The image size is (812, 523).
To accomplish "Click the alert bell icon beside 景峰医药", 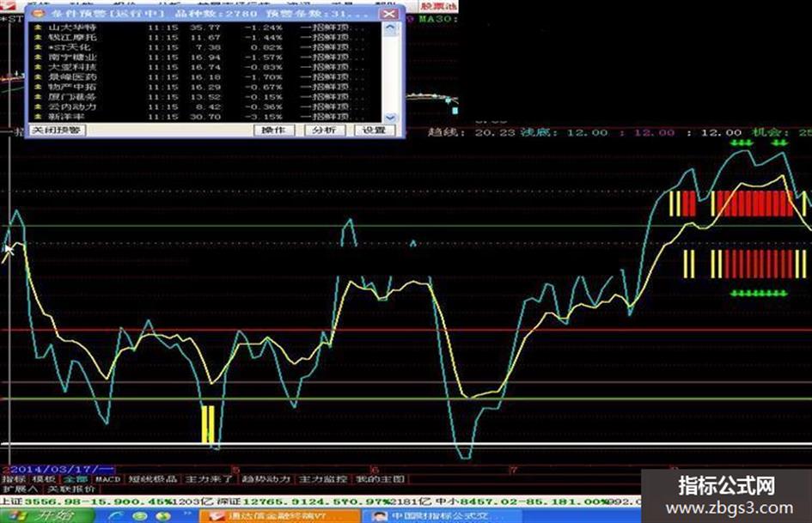I will [37, 76].
